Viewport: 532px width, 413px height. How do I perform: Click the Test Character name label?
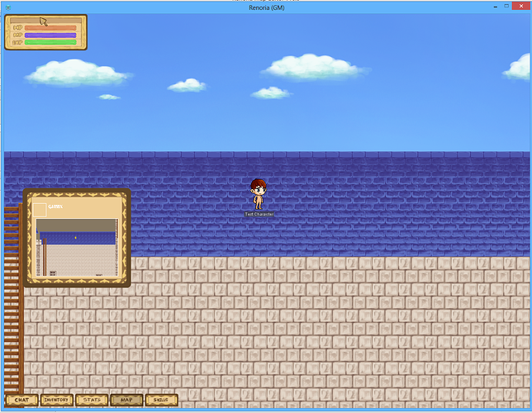coord(259,214)
